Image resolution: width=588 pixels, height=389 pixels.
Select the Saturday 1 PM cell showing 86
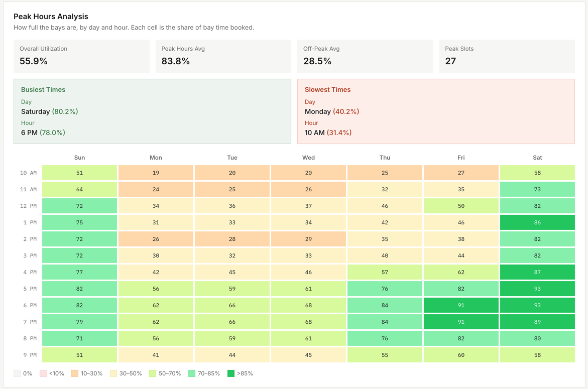click(x=537, y=222)
